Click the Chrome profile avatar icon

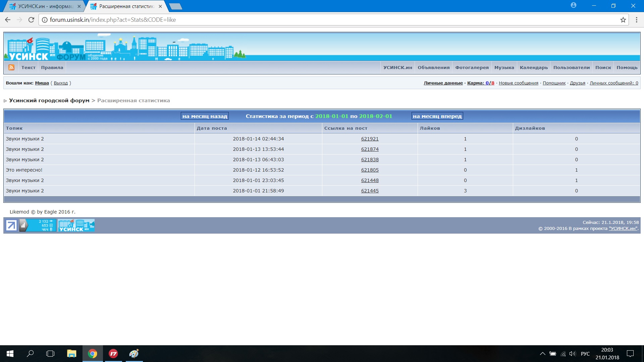[573, 6]
